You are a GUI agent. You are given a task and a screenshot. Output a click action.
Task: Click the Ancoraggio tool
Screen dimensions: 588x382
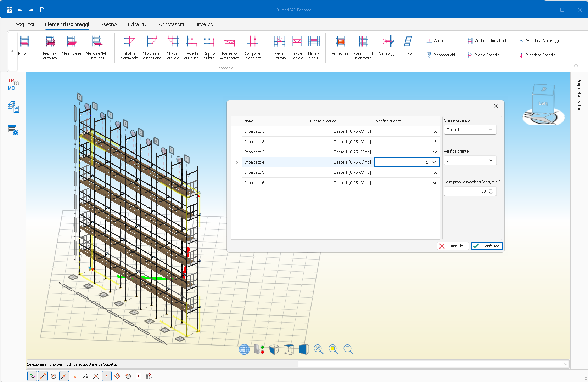(x=388, y=46)
